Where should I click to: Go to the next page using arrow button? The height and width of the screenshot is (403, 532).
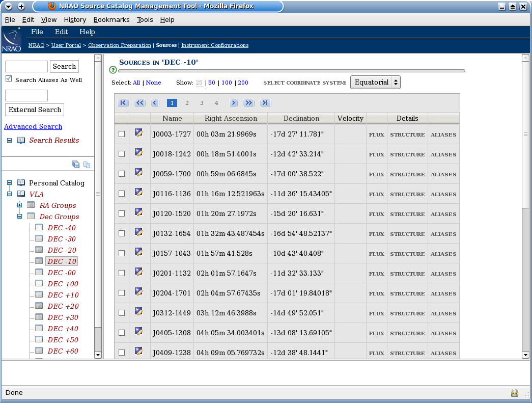(x=233, y=102)
